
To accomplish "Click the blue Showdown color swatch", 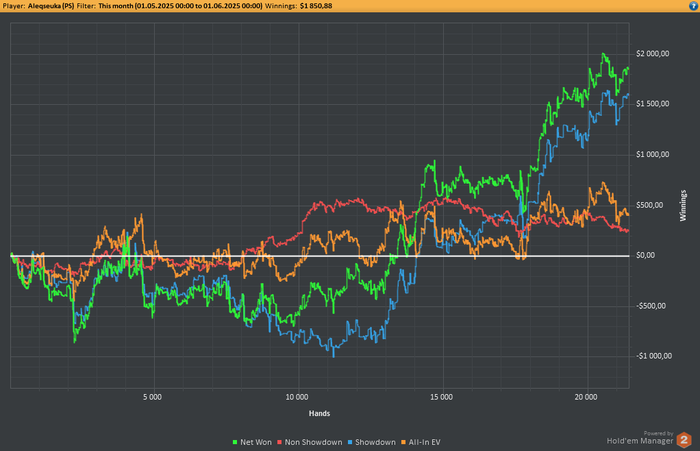I will (x=350, y=442).
